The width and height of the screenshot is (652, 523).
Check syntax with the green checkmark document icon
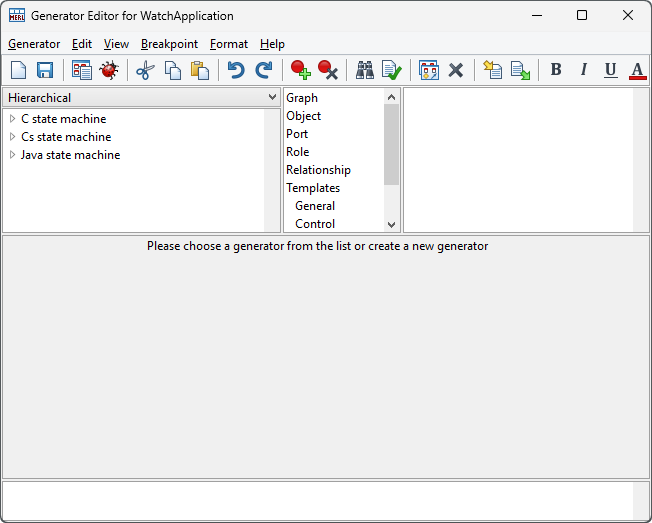click(391, 70)
